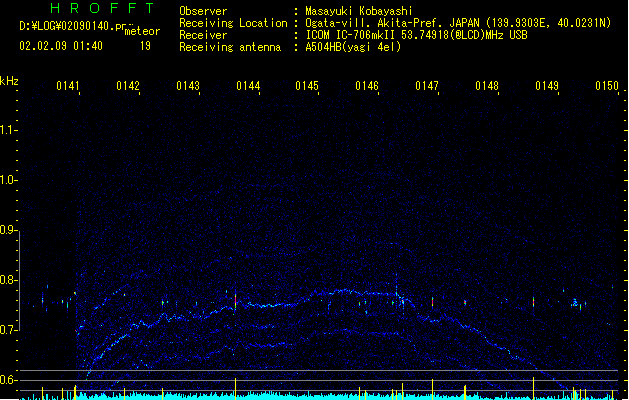This screenshot has height=400, width=629.
Task: Click the 1.1 kHz frequency axis label
Action: click(8, 130)
